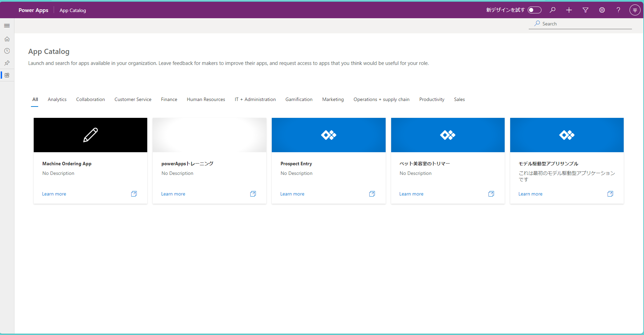Screen dimensions: 644x335
Task: Open the powerAppsトレーニング app thumbnail
Action: pos(209,135)
